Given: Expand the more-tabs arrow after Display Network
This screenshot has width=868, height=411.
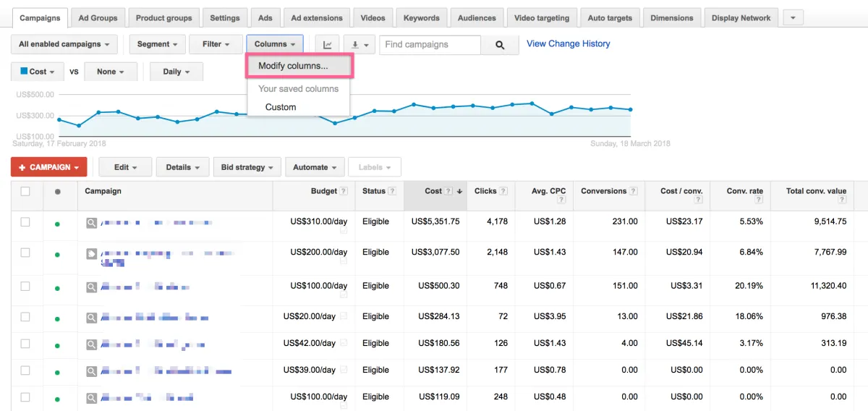Looking at the screenshot, I should (x=793, y=18).
